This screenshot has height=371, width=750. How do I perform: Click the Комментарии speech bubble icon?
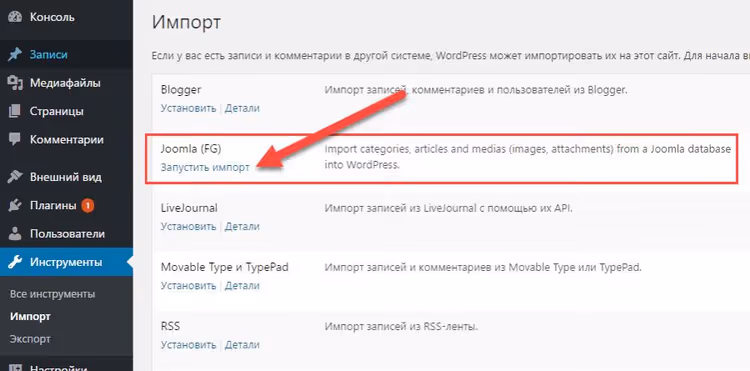coord(15,140)
